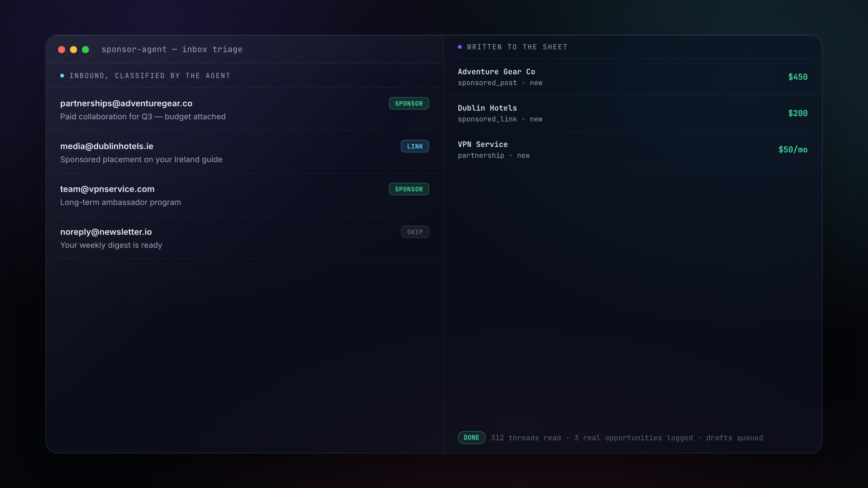This screenshot has height=488, width=868.
Task: Select the 'WRITTEN TO THE SHEET' heading
Action: (517, 47)
